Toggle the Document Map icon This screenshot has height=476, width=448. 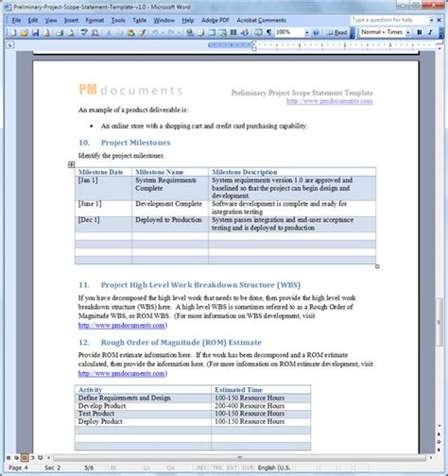coord(258,32)
